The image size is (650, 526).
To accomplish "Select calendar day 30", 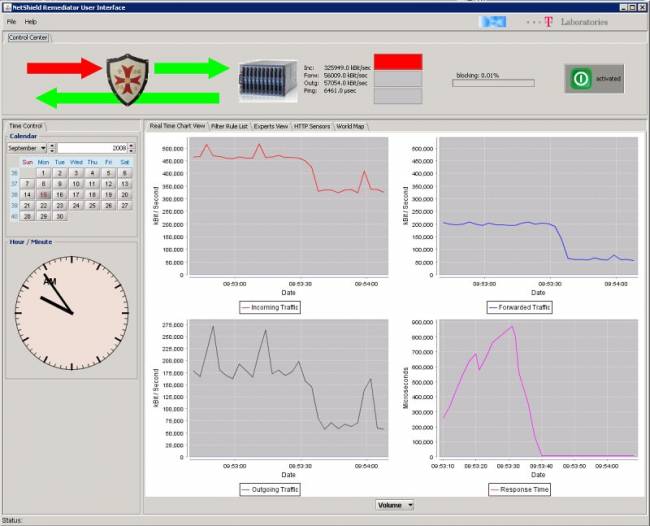I will pos(60,216).
